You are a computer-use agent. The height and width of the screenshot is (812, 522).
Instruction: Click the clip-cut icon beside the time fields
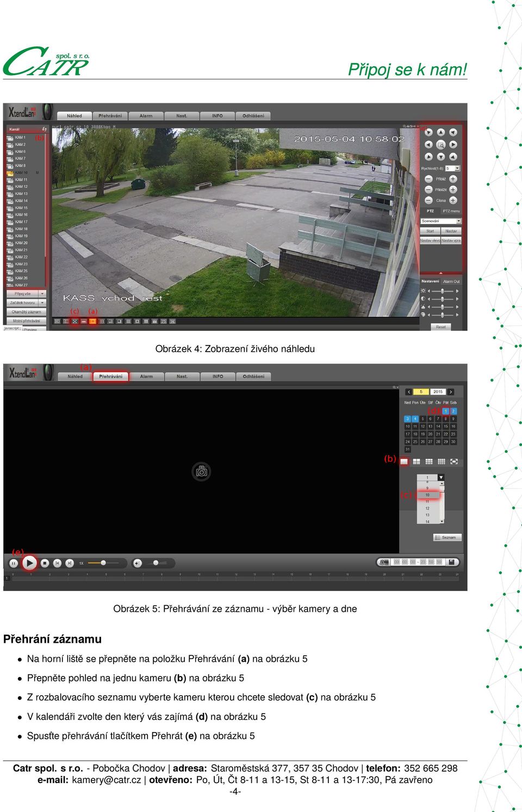pos(384,562)
